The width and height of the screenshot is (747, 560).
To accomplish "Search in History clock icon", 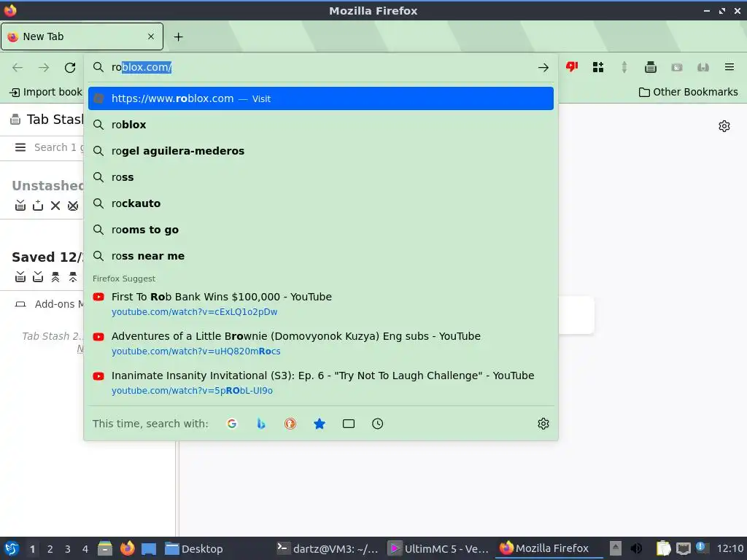I will coord(377,424).
